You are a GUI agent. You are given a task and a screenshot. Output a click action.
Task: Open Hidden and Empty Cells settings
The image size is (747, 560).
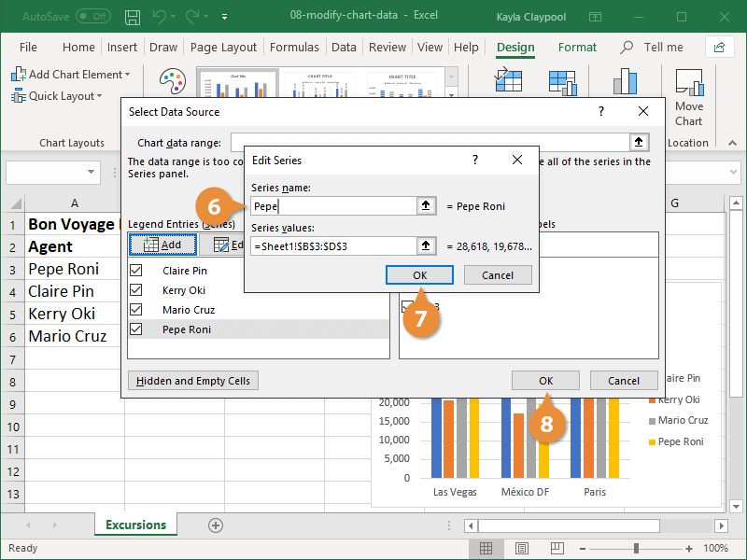tap(192, 380)
